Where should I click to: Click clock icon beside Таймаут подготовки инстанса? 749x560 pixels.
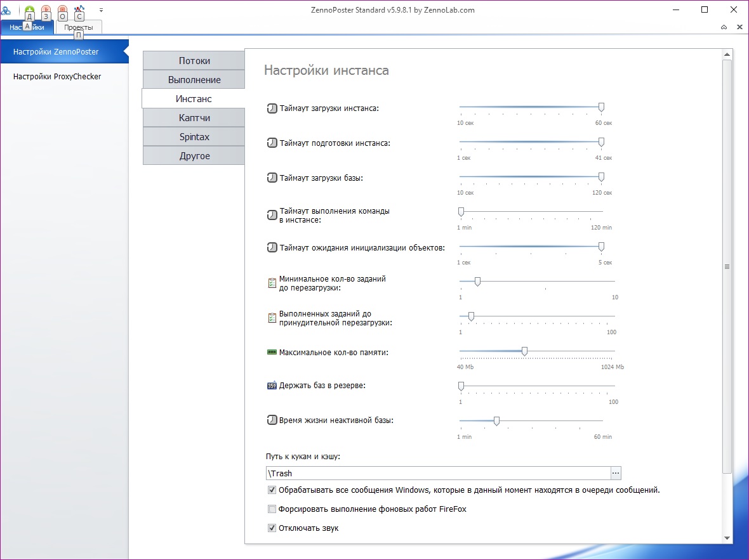[272, 143]
